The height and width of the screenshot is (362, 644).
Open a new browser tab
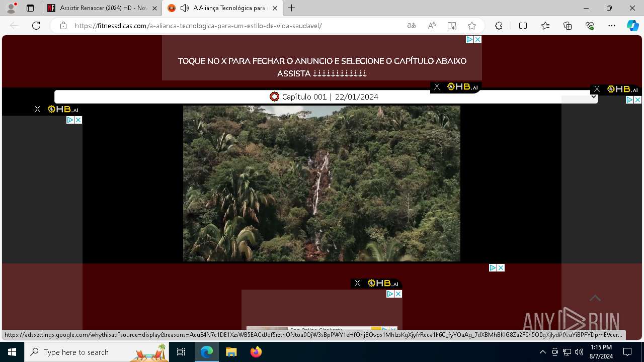pyautogui.click(x=292, y=8)
